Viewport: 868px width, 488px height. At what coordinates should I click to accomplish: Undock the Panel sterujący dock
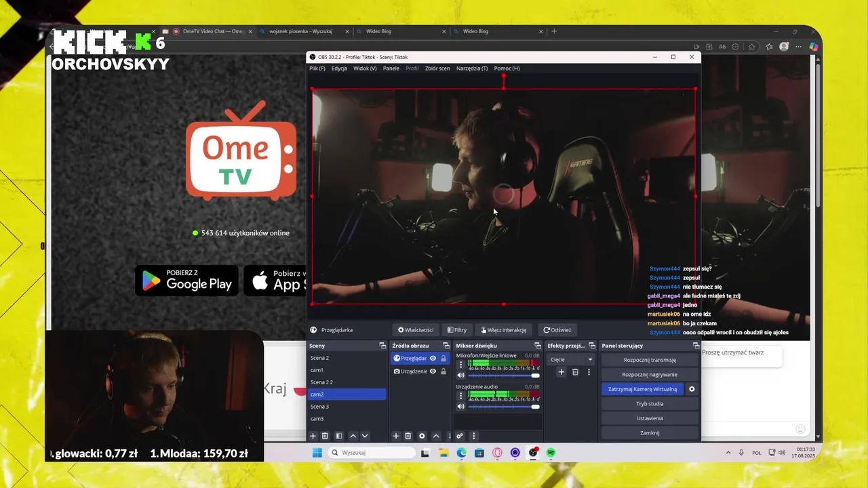pos(696,346)
